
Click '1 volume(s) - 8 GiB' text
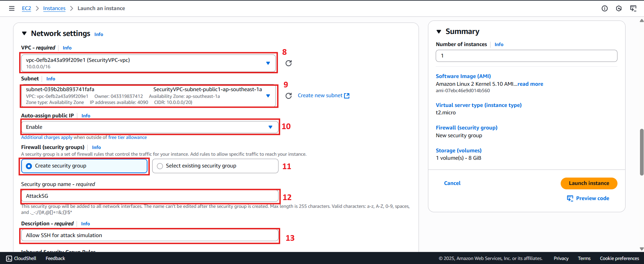coord(459,158)
